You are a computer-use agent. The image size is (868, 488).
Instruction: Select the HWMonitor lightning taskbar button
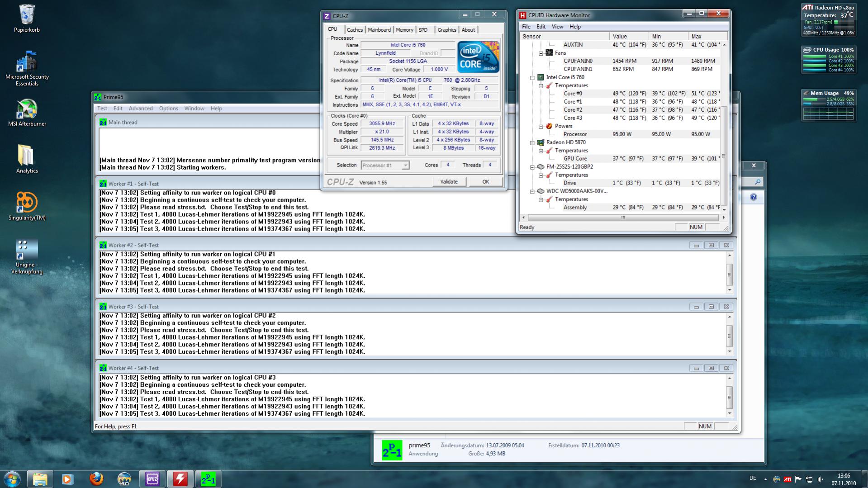point(180,479)
